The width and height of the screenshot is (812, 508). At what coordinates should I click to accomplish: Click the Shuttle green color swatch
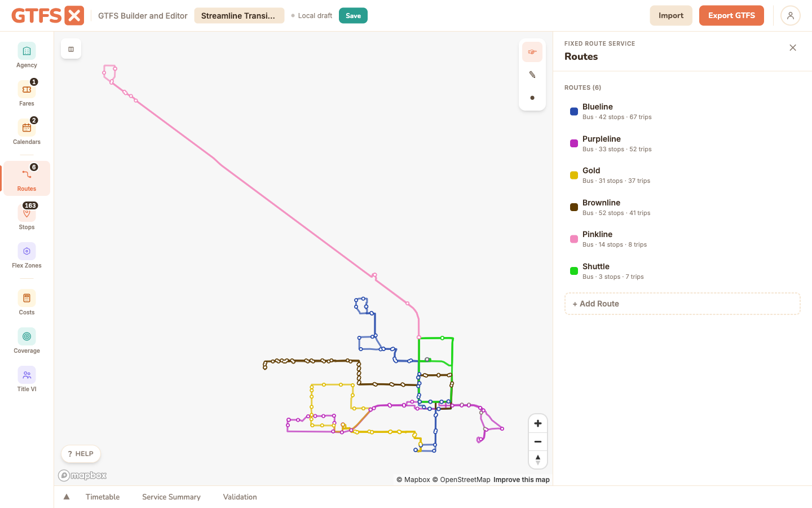pos(574,271)
